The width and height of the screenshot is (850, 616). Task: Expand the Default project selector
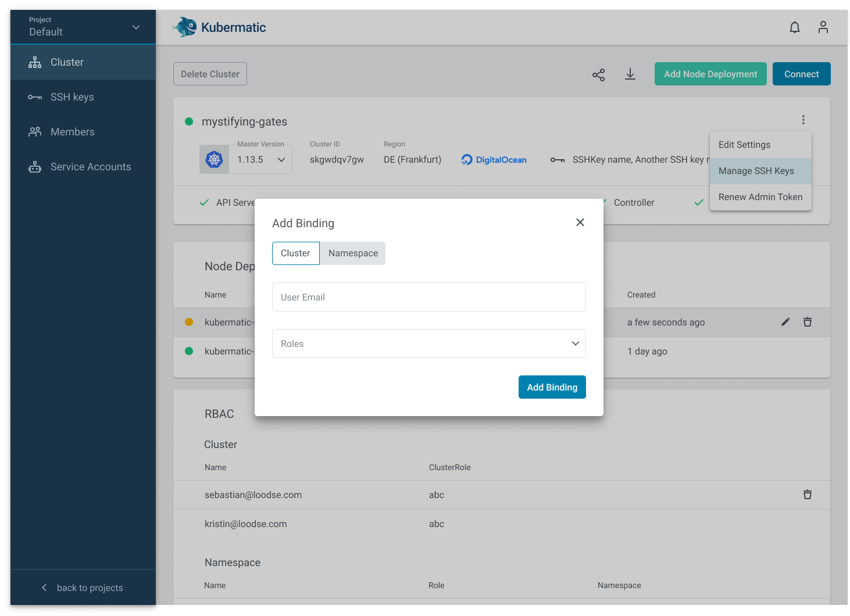tap(135, 27)
